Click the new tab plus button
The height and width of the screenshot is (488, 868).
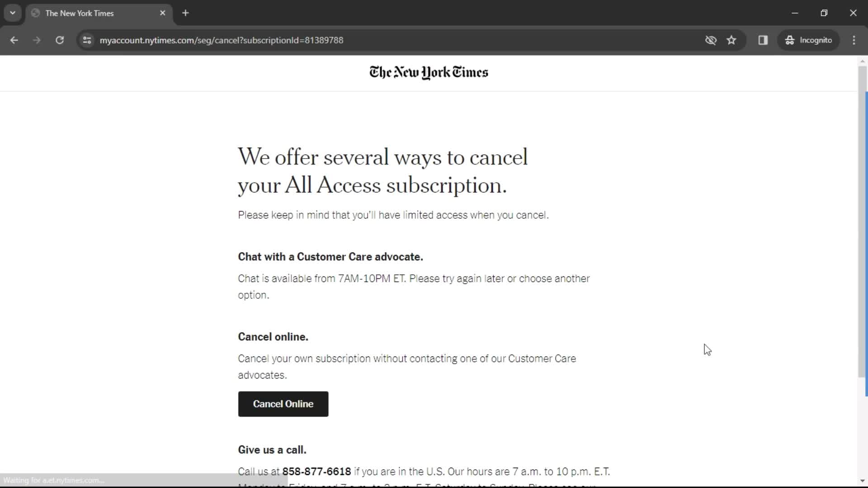tap(185, 13)
